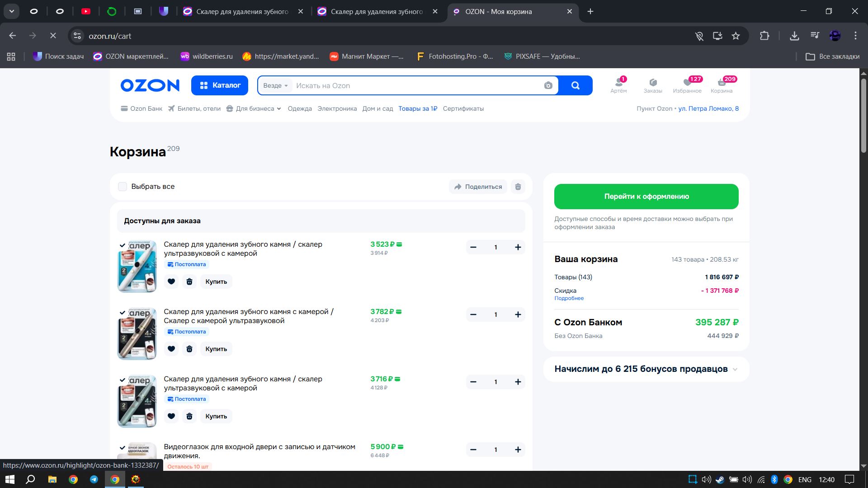The width and height of the screenshot is (868, 488).
Task: Open the Электроника category link
Action: 337,108
